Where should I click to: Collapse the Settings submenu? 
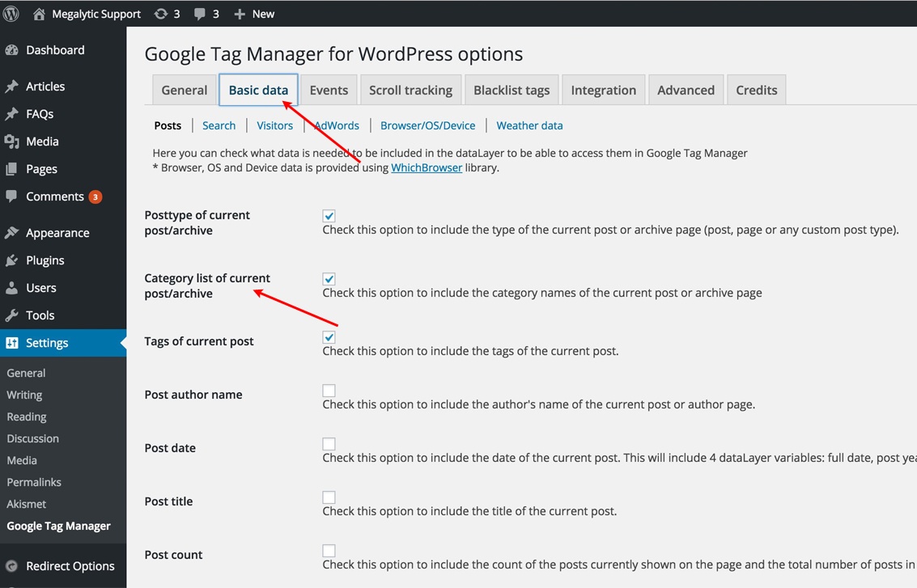tap(49, 342)
